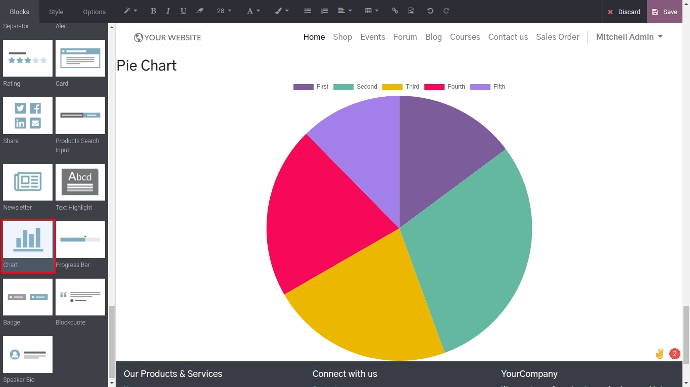This screenshot has height=387, width=690.
Task: Open the Contact us menu item
Action: click(x=508, y=37)
